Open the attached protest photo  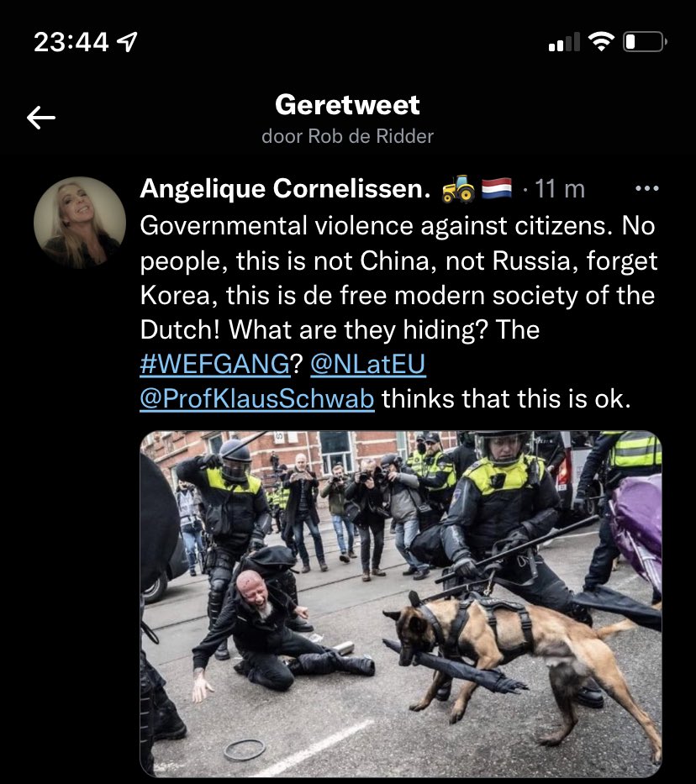[401, 603]
